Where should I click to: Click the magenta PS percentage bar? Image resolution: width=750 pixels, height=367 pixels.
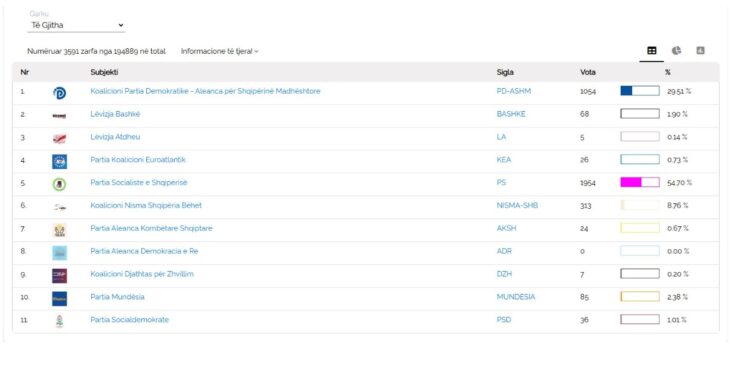pyautogui.click(x=640, y=182)
